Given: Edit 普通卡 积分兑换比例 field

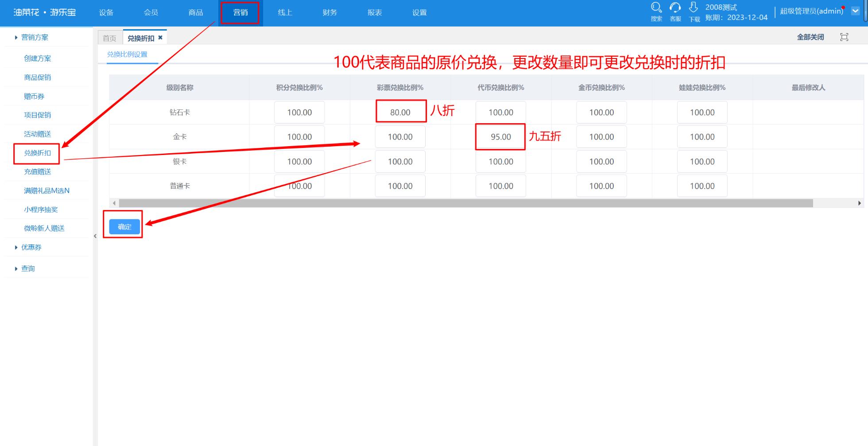Looking at the screenshot, I should [299, 186].
